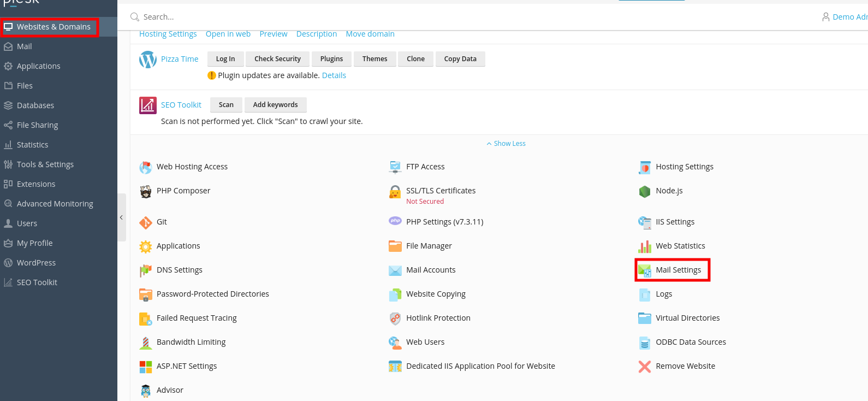
Task: Select Extensions in the sidebar
Action: (58, 184)
